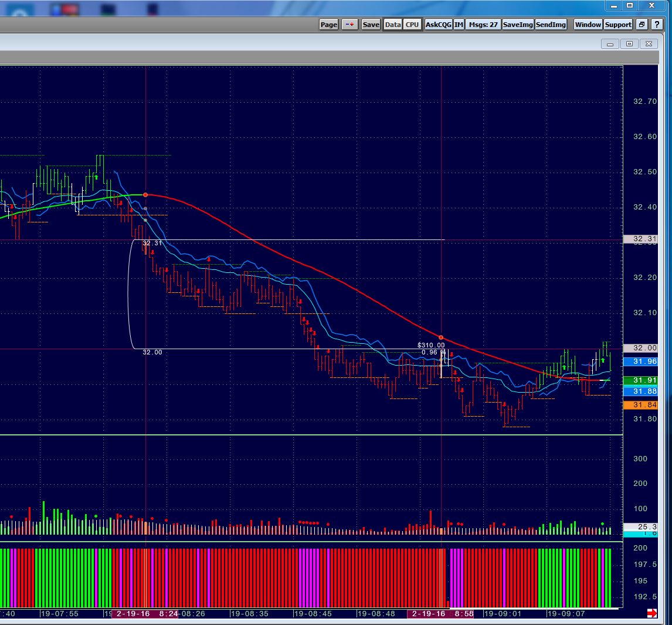Screen dimensions: 672x625
Task: Select the trendline anchor point at 8:24
Action: pyautogui.click(x=145, y=195)
